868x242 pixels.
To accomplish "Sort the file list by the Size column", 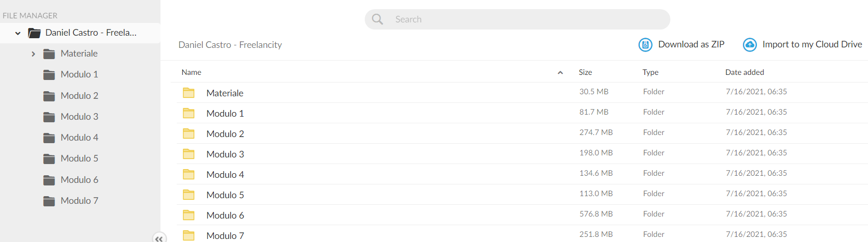I will click(x=585, y=72).
